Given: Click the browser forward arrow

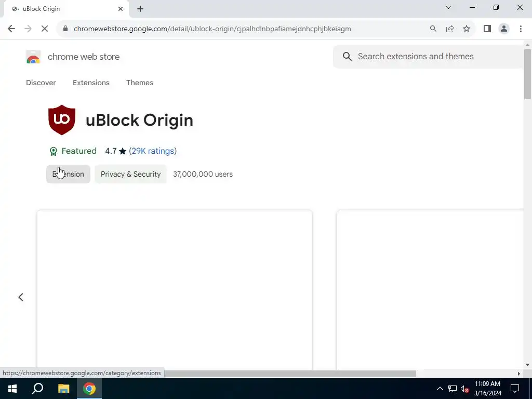Looking at the screenshot, I should click(28, 29).
